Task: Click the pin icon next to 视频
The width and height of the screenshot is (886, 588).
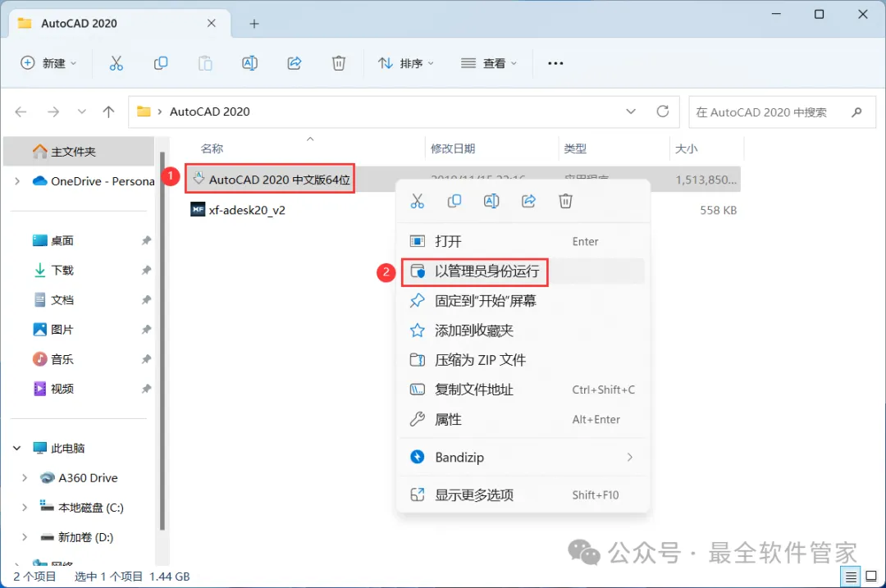Action: (x=146, y=389)
